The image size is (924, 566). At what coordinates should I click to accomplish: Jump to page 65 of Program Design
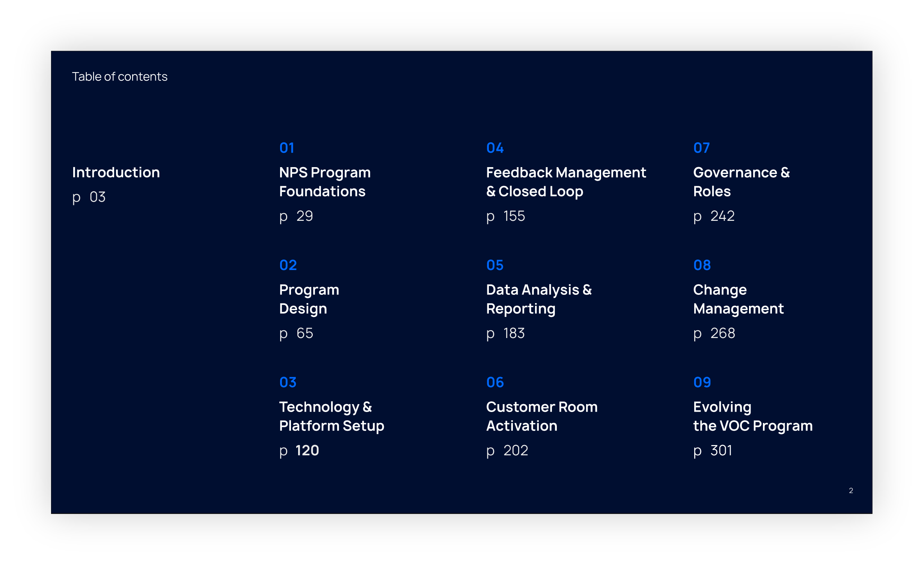pos(304,333)
